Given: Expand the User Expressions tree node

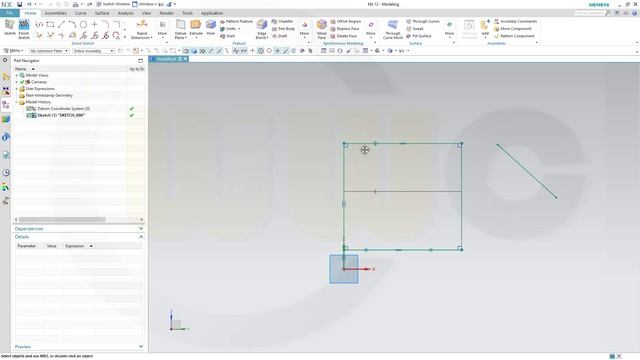Looking at the screenshot, I should (17, 89).
